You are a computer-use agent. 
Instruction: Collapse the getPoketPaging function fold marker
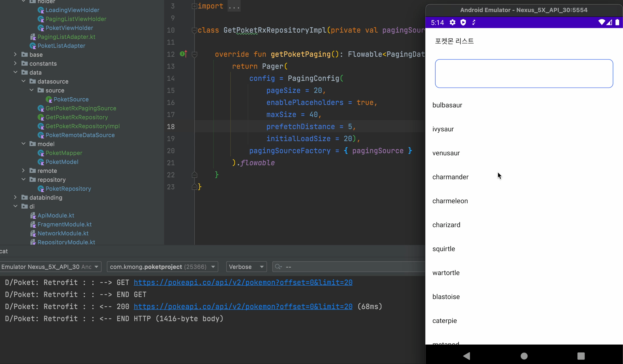194,54
